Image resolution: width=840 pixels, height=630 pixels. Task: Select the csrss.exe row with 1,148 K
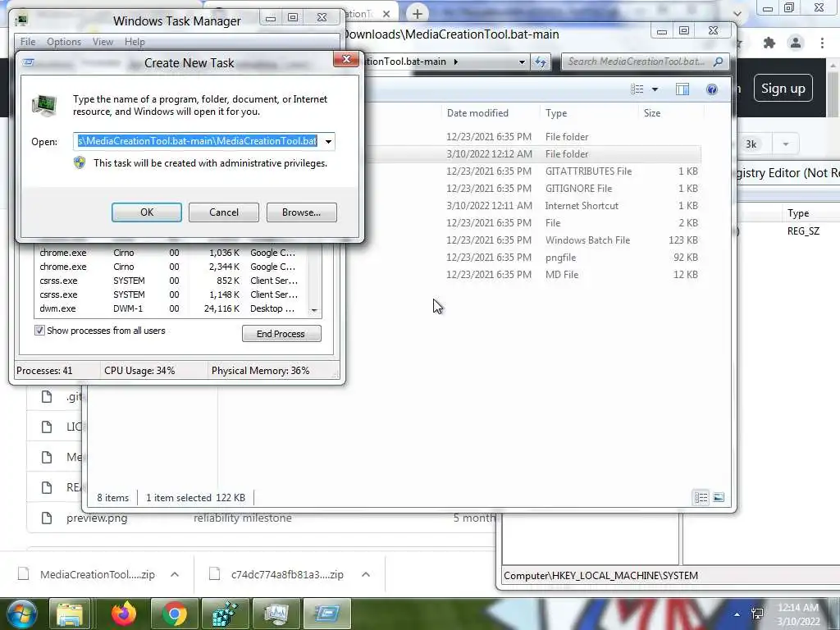click(171, 294)
